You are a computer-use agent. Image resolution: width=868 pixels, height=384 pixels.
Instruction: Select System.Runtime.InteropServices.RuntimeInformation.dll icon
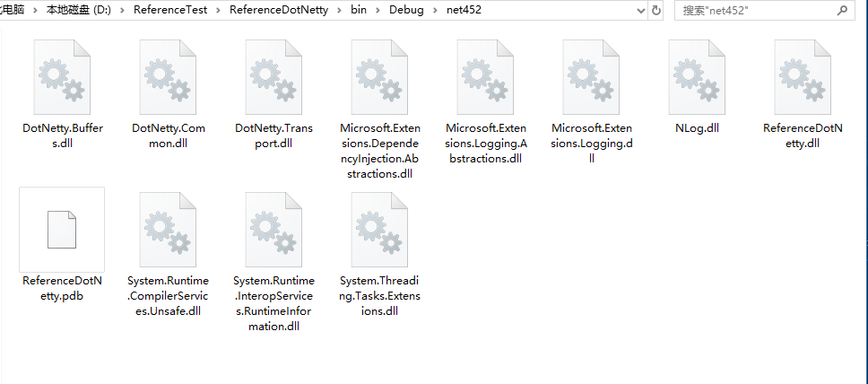coord(273,230)
